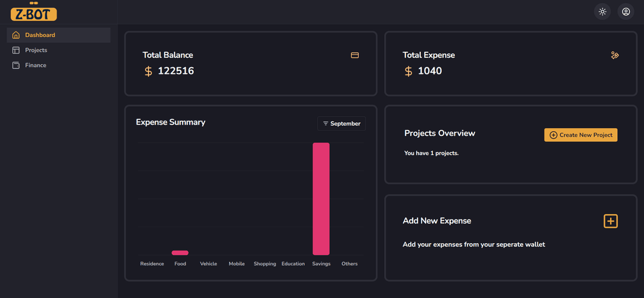Open the Finance menu item
Screen dimensions: 644x298
point(58,66)
